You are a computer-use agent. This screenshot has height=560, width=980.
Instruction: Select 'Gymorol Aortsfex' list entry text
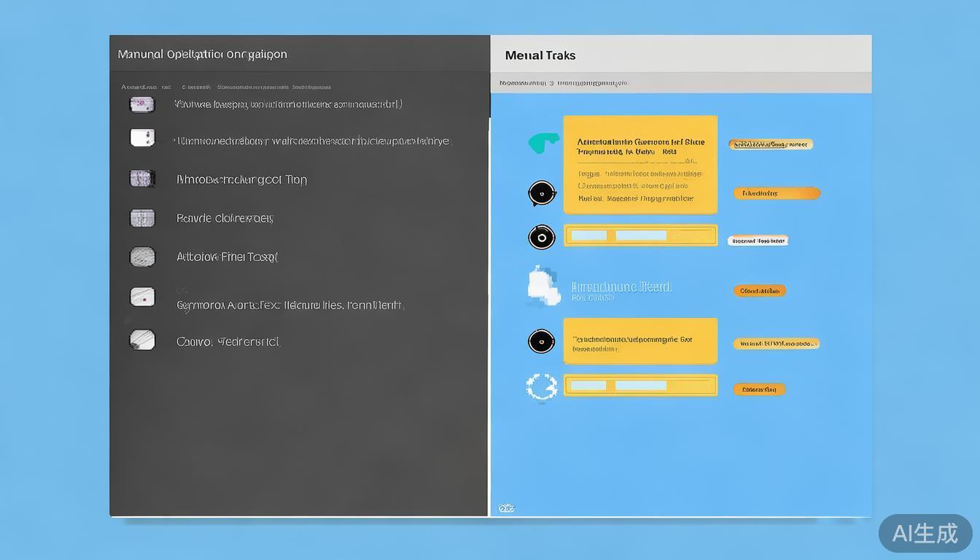pos(290,306)
